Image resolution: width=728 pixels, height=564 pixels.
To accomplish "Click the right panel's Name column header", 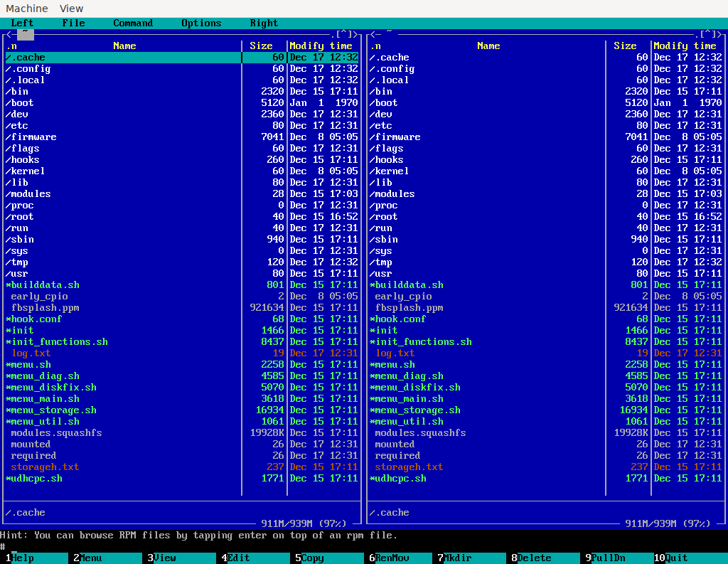I will click(488, 46).
